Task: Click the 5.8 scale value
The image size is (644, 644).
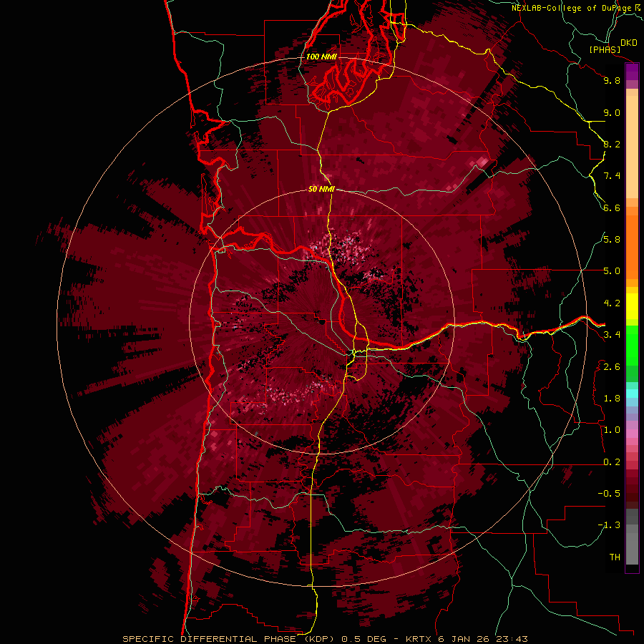Action: coord(612,240)
